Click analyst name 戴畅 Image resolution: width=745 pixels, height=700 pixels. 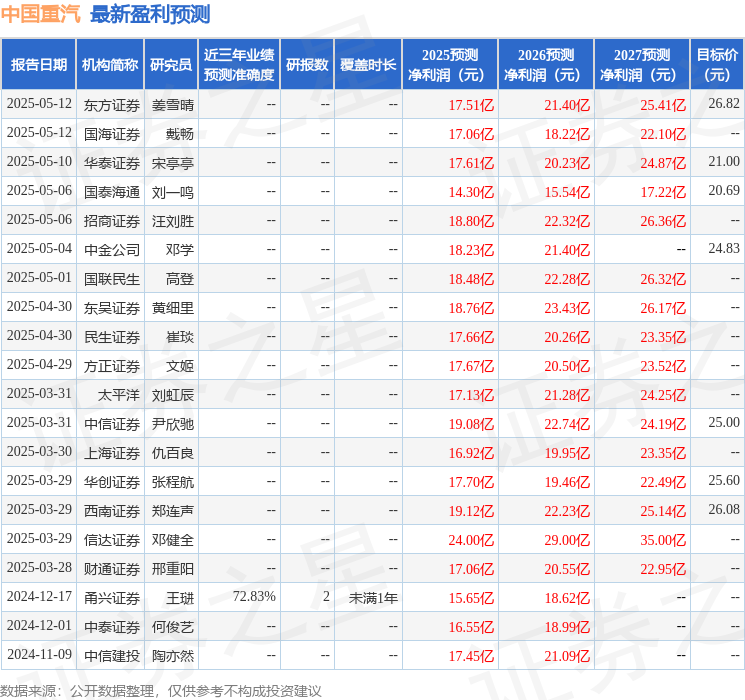pyautogui.click(x=180, y=134)
